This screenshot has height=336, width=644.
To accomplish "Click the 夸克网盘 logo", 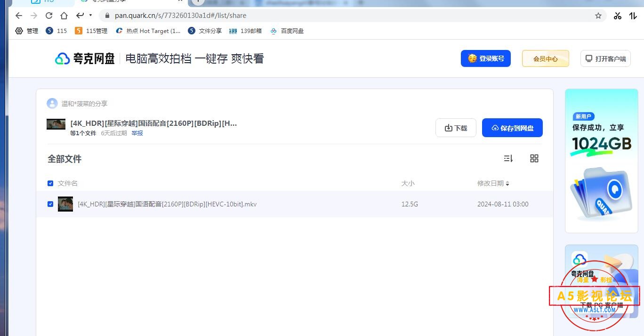I will [x=85, y=59].
